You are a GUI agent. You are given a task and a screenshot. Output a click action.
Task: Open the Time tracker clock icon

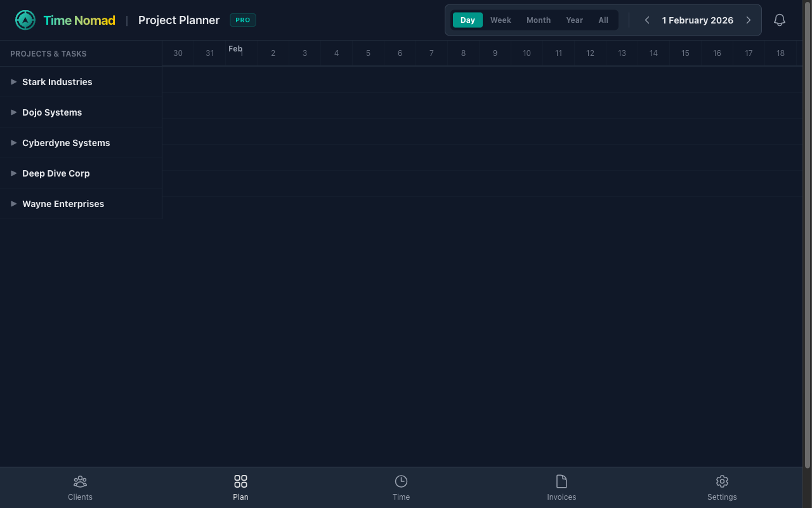click(x=401, y=481)
